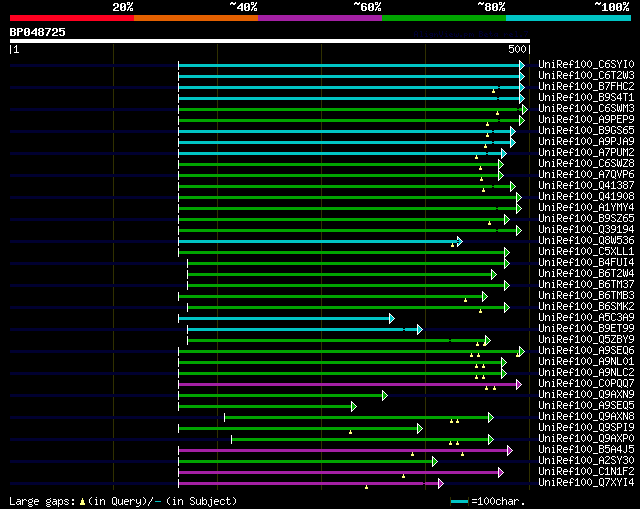Open the UniRef100_B9S4T1 hit label
The width and height of the screenshot is (640, 509).
click(x=586, y=97)
